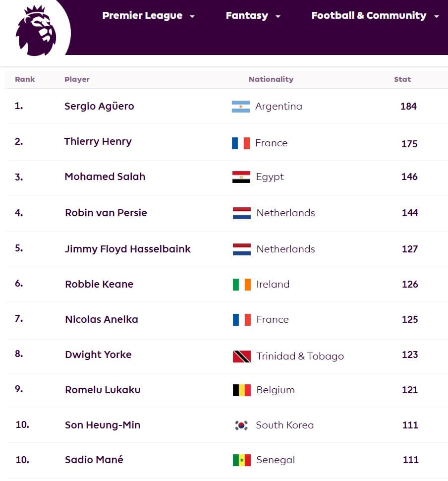The width and height of the screenshot is (448, 481).
Task: Open the Fantasy menu item
Action: click(247, 16)
